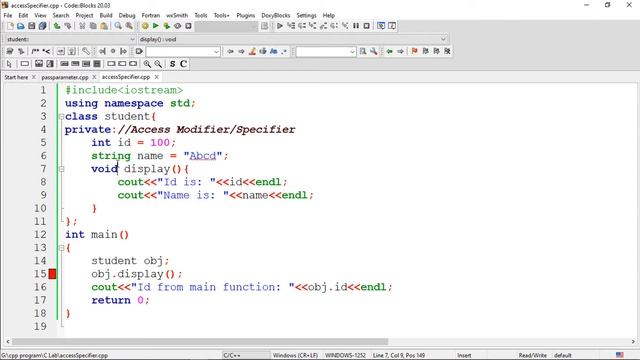640x360 pixels.
Task: Build and run with gear-play icon
Action: tap(167, 26)
